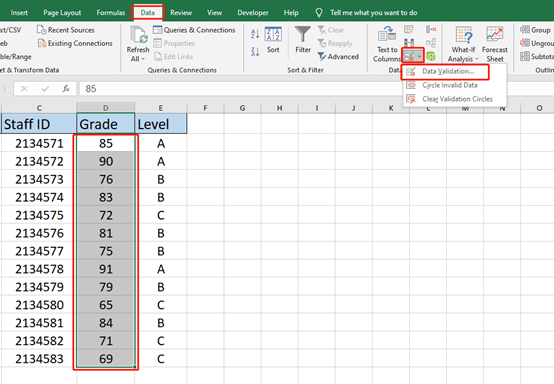Open the Formulas tab
The image size is (554, 384).
(111, 13)
